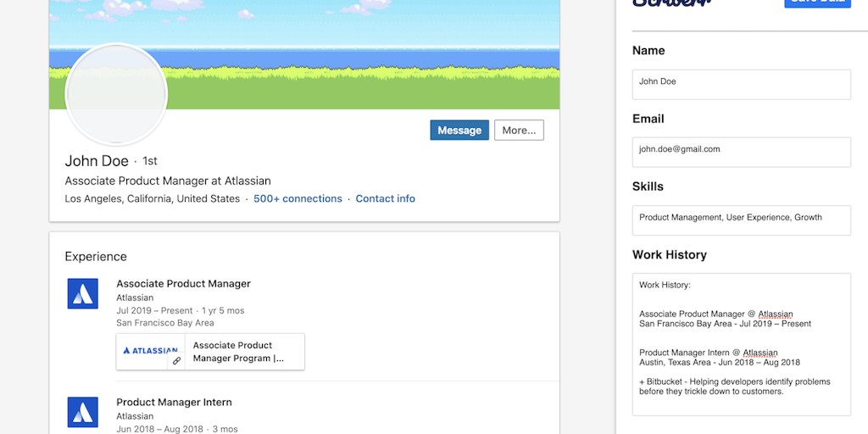Open the More... options button
Viewport: 868px width, 434px height.
coord(519,130)
